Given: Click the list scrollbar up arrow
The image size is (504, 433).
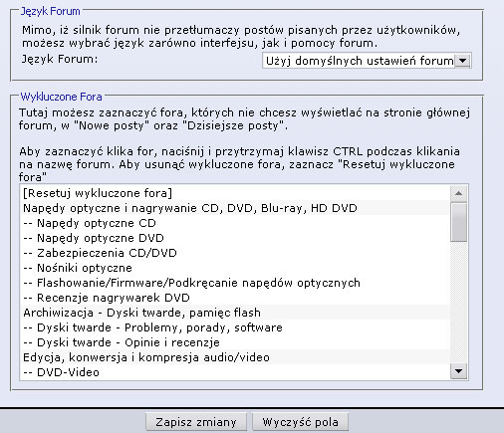Looking at the screenshot, I should 459,193.
